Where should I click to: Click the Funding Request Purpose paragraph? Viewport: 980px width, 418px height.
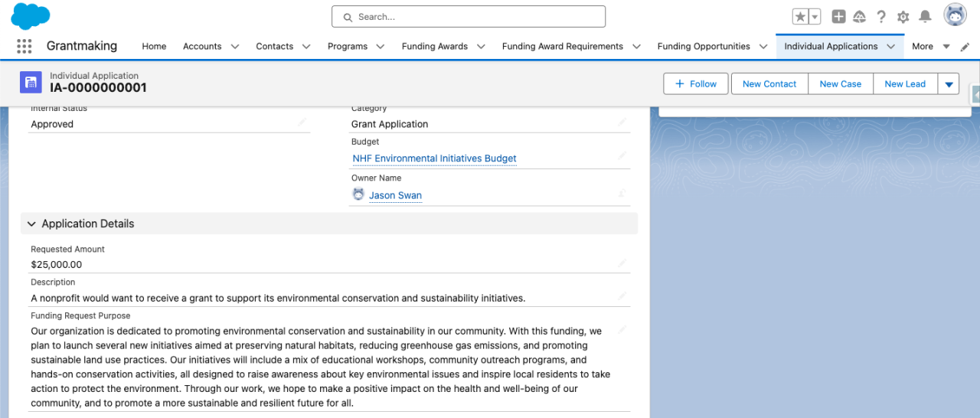tap(322, 367)
